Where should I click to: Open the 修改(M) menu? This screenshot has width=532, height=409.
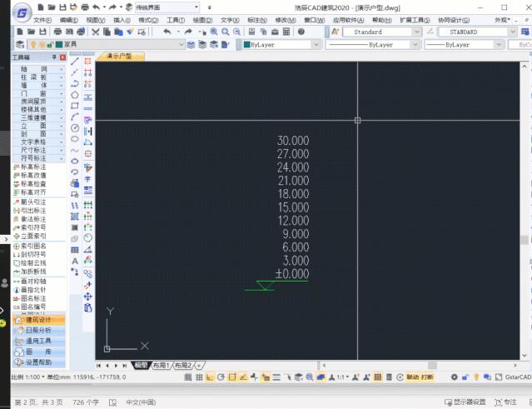click(x=286, y=20)
